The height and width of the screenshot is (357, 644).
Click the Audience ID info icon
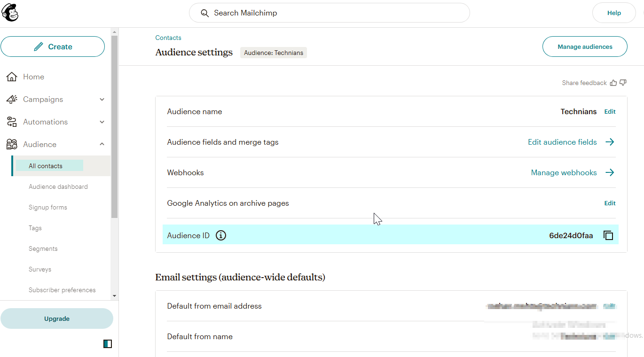pyautogui.click(x=221, y=235)
